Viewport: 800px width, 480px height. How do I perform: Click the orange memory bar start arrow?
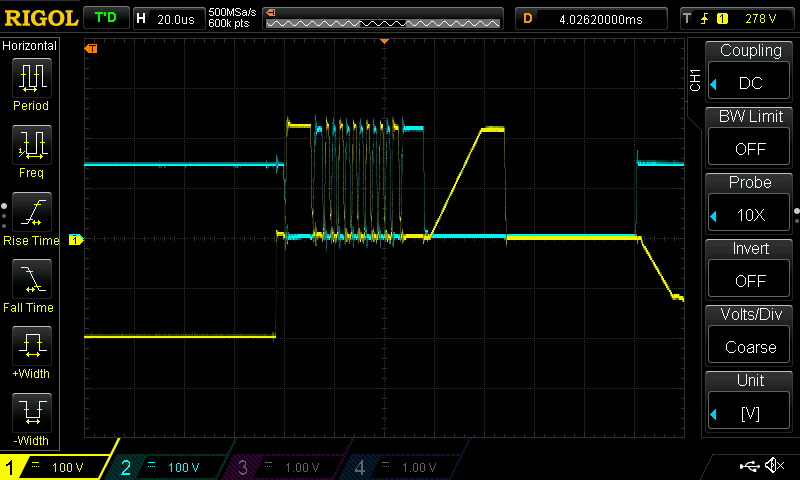click(271, 12)
